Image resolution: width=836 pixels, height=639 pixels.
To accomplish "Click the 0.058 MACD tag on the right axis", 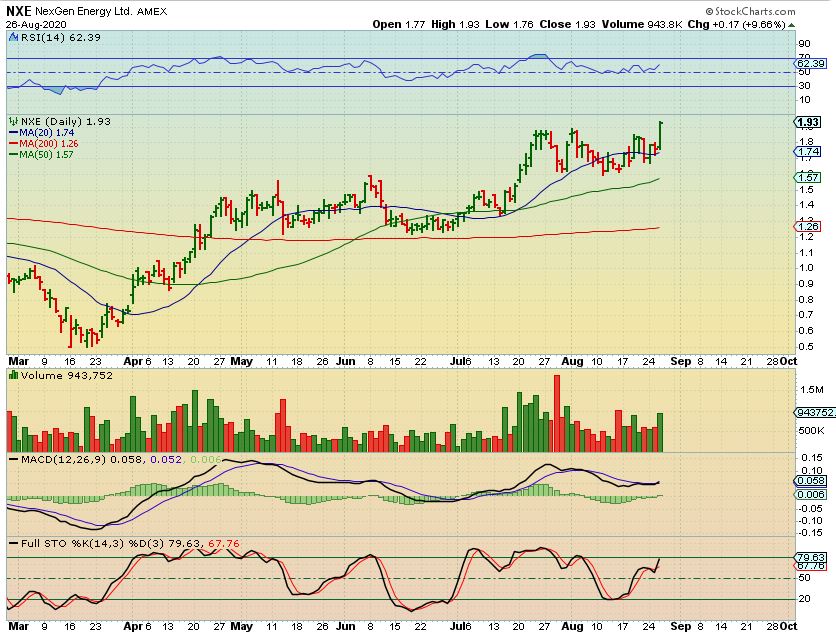I will click(x=810, y=481).
